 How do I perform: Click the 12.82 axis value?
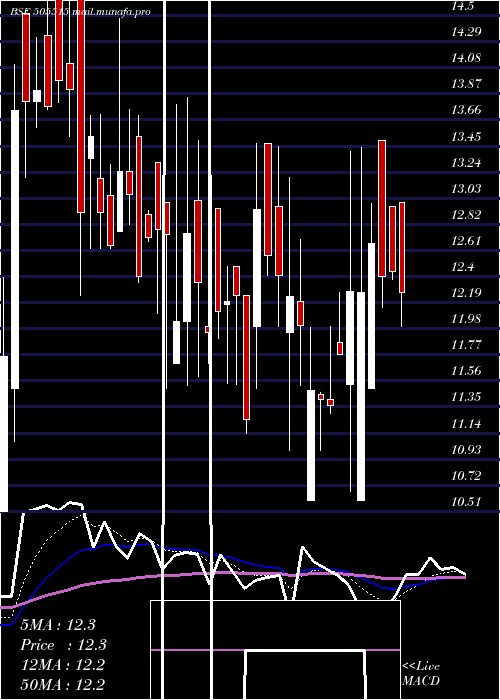(x=467, y=214)
